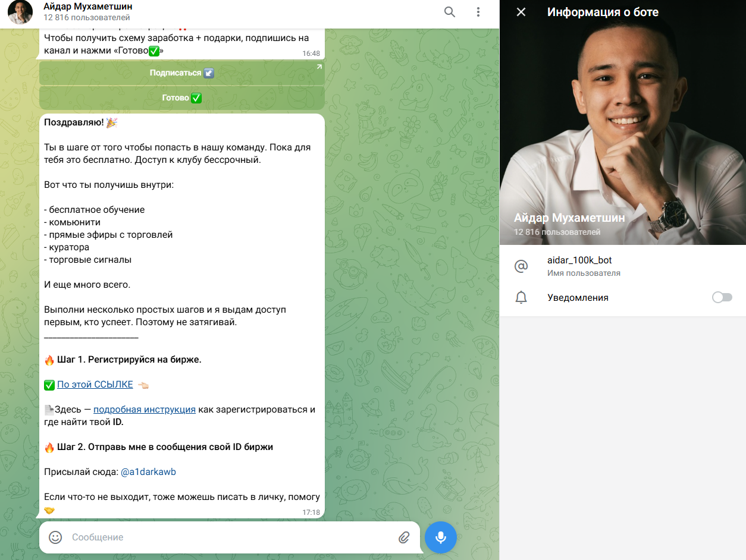Click the bell icon beside Уведомления

tap(521, 297)
